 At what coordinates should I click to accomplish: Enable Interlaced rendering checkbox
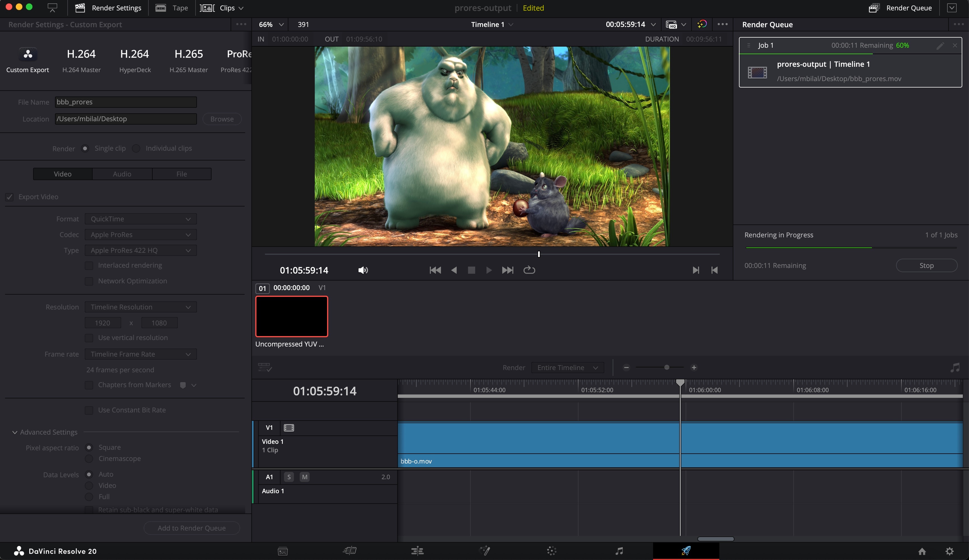(89, 266)
